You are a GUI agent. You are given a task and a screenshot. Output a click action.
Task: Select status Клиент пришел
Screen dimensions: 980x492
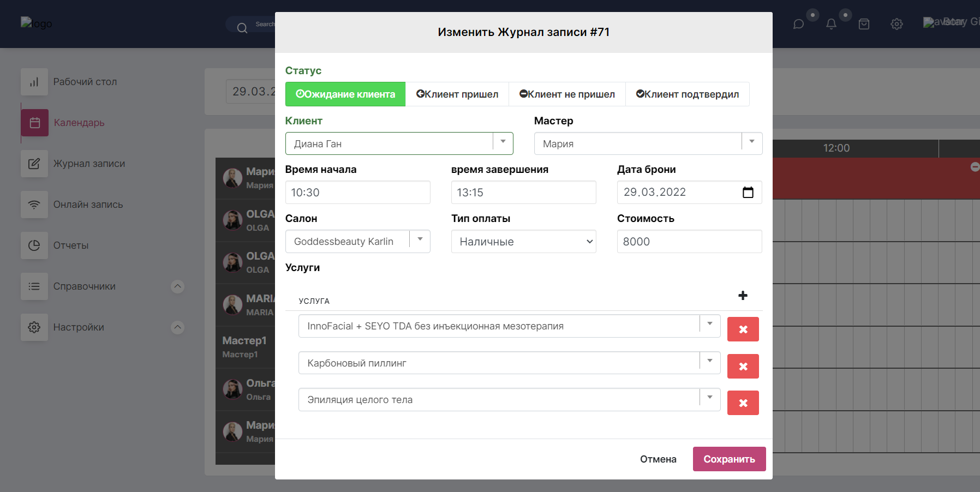(457, 94)
